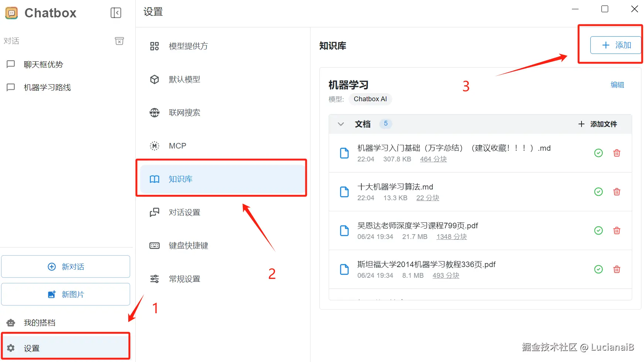Switch to the 对话设置 menu item

[x=184, y=212]
